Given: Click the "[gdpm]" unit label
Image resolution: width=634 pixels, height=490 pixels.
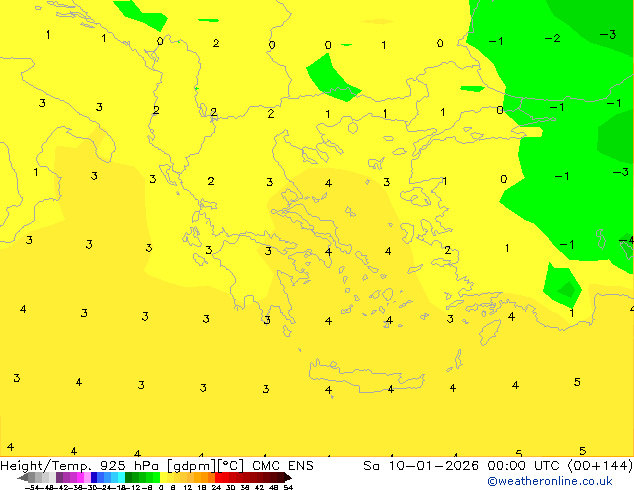Looking at the screenshot, I should (192, 466).
